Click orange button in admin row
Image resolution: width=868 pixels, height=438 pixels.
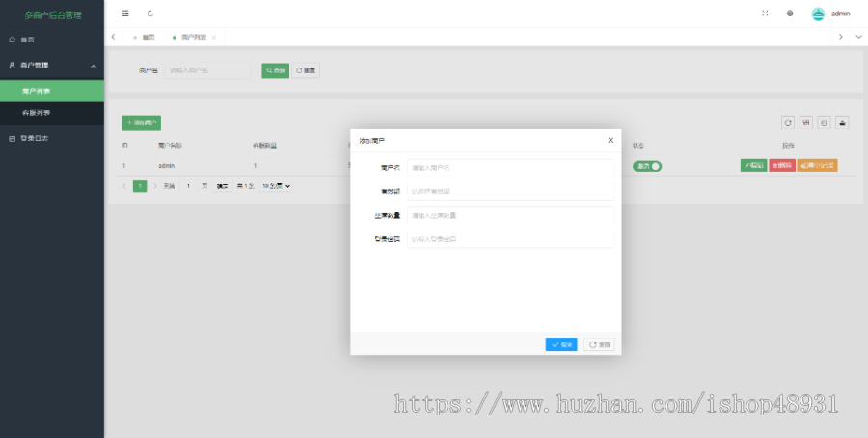[817, 165]
